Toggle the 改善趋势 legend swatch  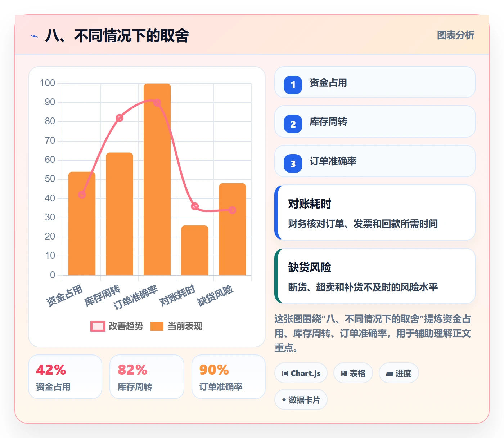coord(98,326)
